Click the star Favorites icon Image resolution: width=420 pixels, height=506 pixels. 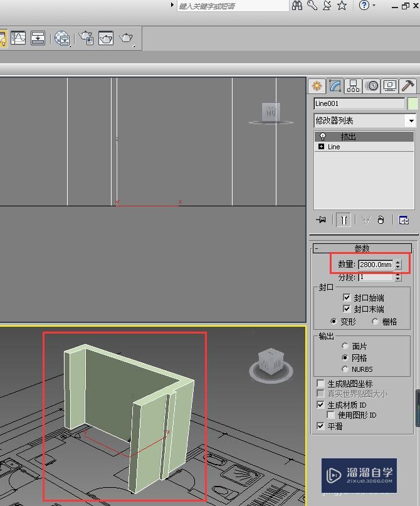click(x=342, y=6)
